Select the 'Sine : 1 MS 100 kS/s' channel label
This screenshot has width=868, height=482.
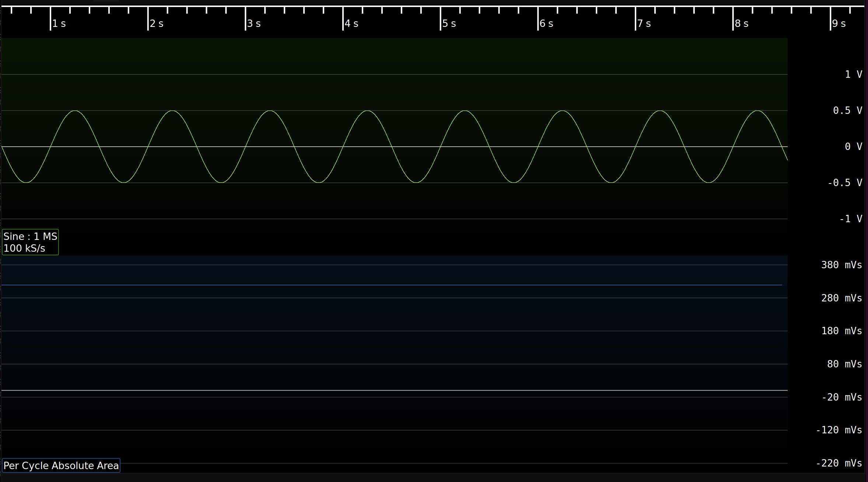tap(30, 242)
